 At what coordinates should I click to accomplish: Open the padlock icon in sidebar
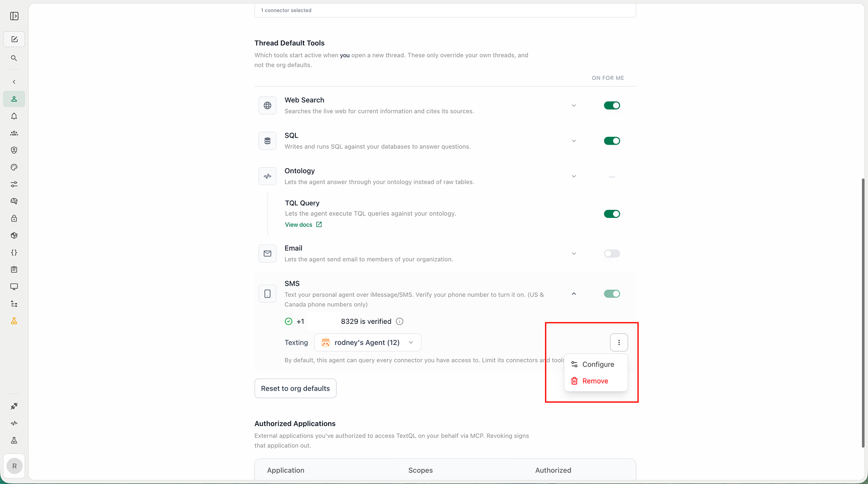[x=14, y=218]
